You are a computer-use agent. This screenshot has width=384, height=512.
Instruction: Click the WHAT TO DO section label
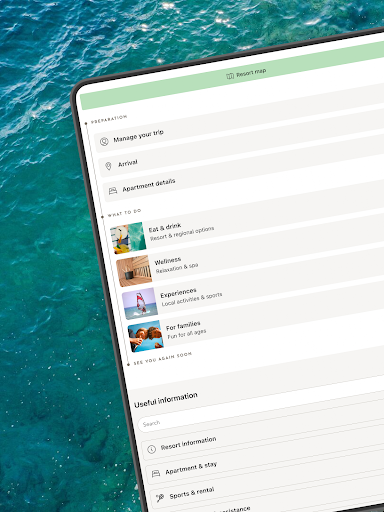[125, 213]
